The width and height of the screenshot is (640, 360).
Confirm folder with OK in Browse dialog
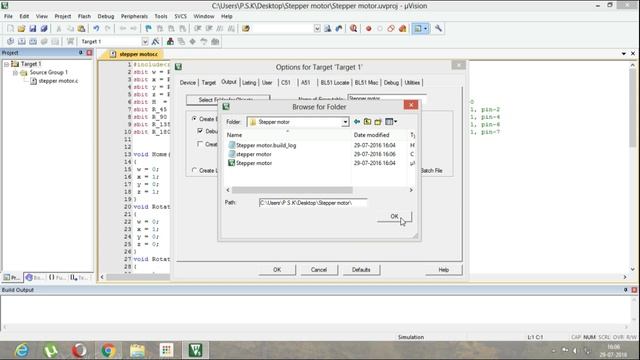tap(394, 217)
